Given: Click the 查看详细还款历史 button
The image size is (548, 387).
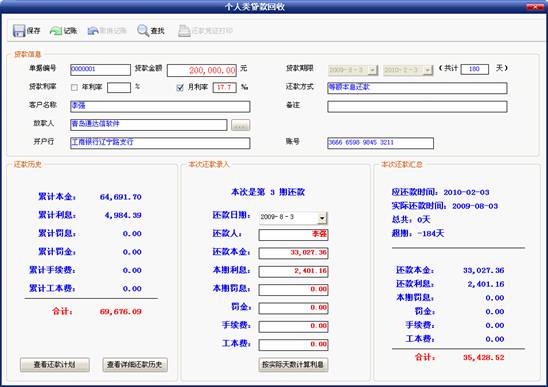Looking at the screenshot, I should click(135, 365).
